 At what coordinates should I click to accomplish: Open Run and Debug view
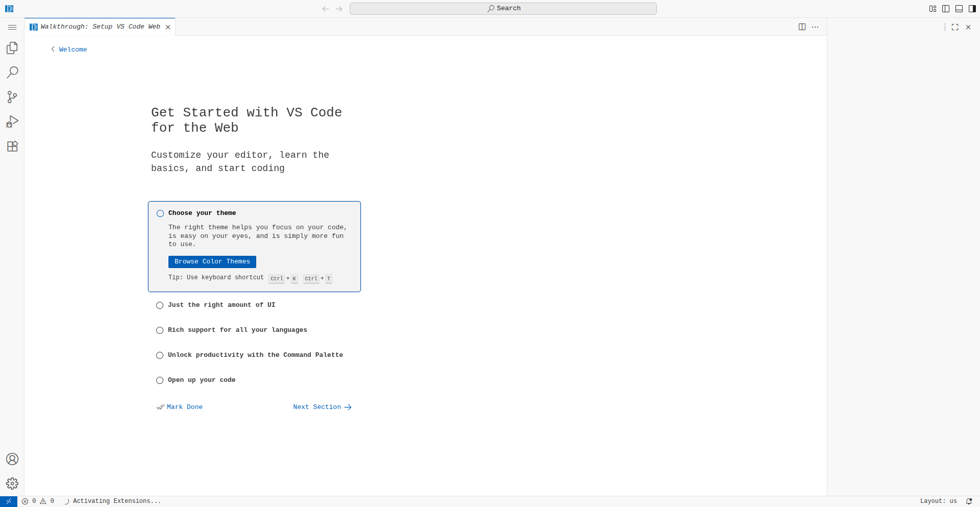(x=12, y=122)
